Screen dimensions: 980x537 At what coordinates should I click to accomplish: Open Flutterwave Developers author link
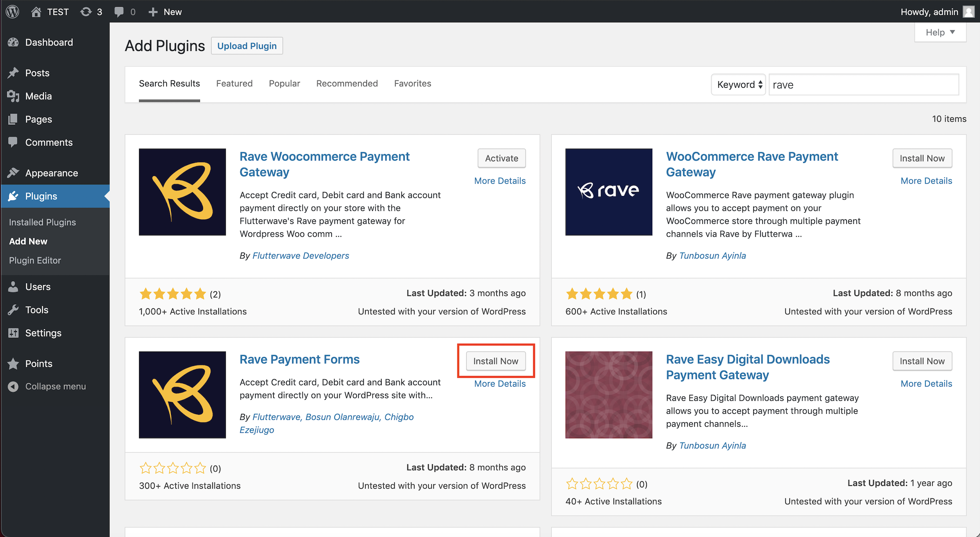click(301, 255)
